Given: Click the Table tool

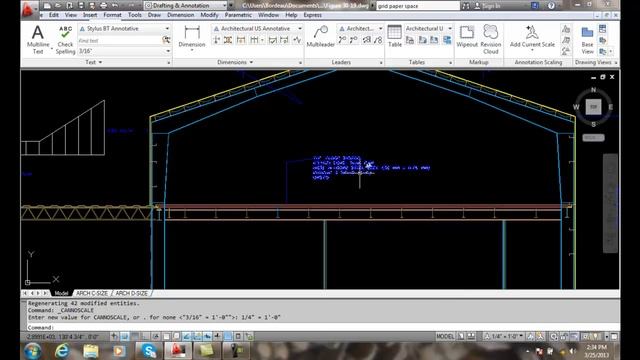Looking at the screenshot, I should pos(394,37).
